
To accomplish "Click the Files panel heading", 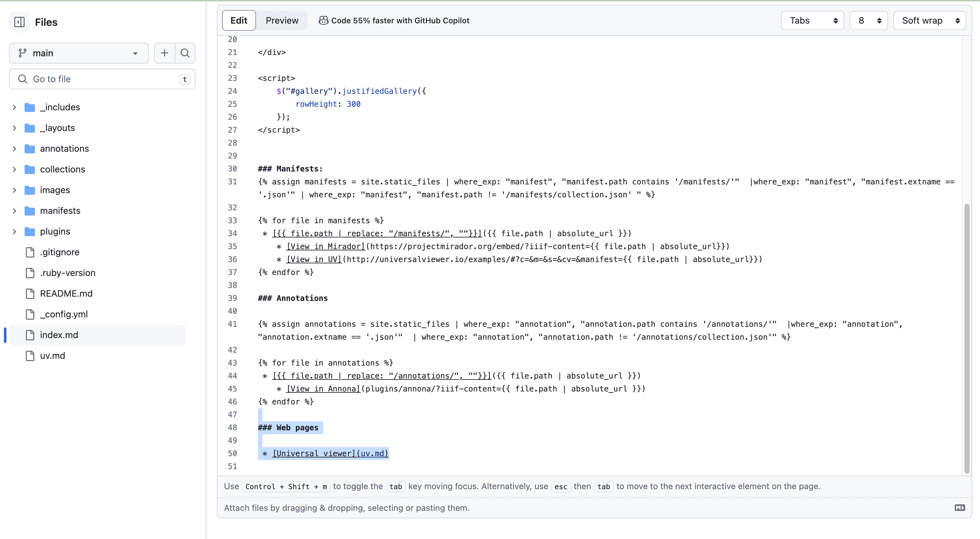I will [46, 22].
